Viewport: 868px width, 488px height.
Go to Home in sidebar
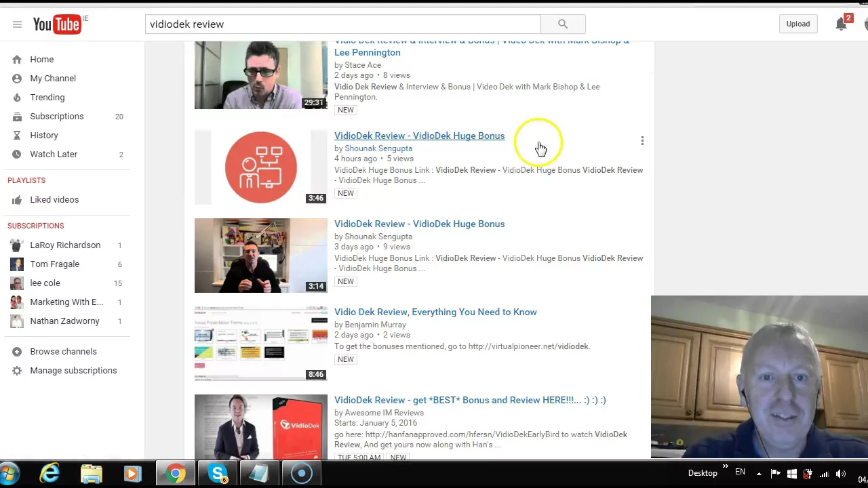coord(41,60)
